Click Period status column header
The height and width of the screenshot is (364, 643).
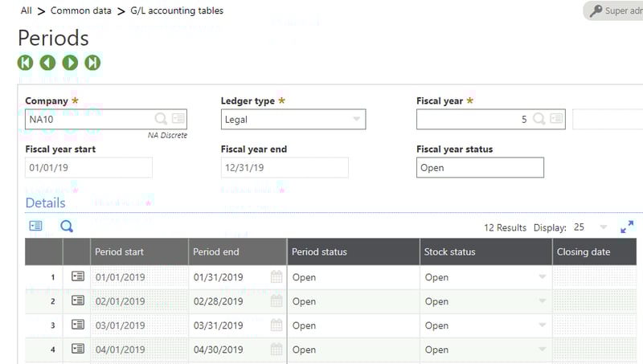319,252
